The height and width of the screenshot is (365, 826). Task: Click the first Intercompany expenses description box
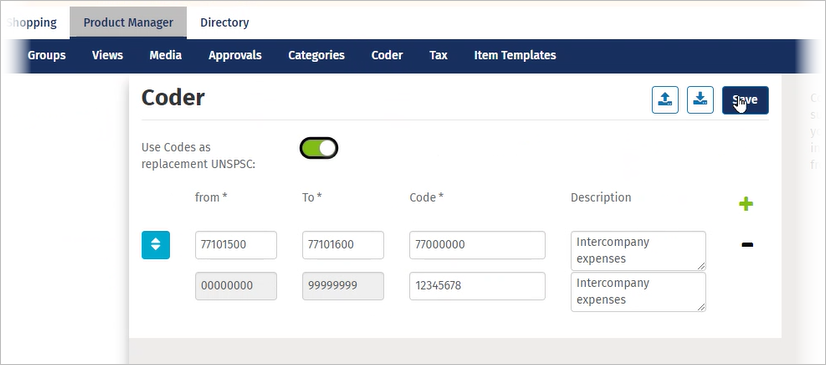click(x=638, y=251)
